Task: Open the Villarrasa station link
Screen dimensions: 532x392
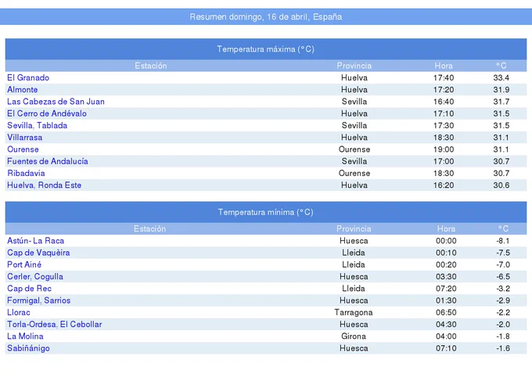Action: coord(25,138)
